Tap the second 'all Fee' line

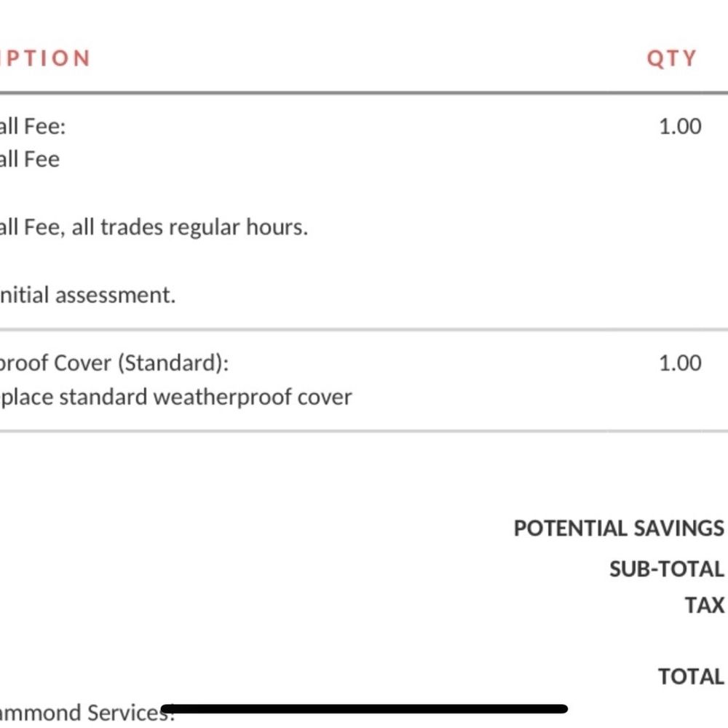click(x=30, y=159)
